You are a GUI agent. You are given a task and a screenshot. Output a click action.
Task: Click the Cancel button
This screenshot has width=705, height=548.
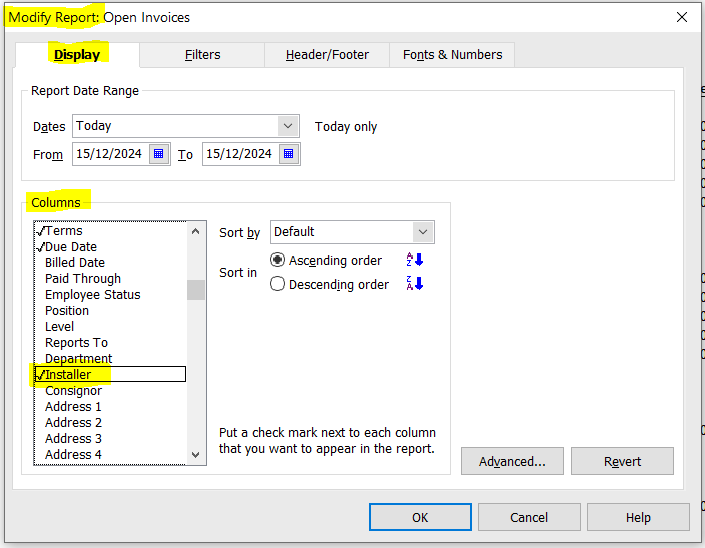(x=529, y=517)
